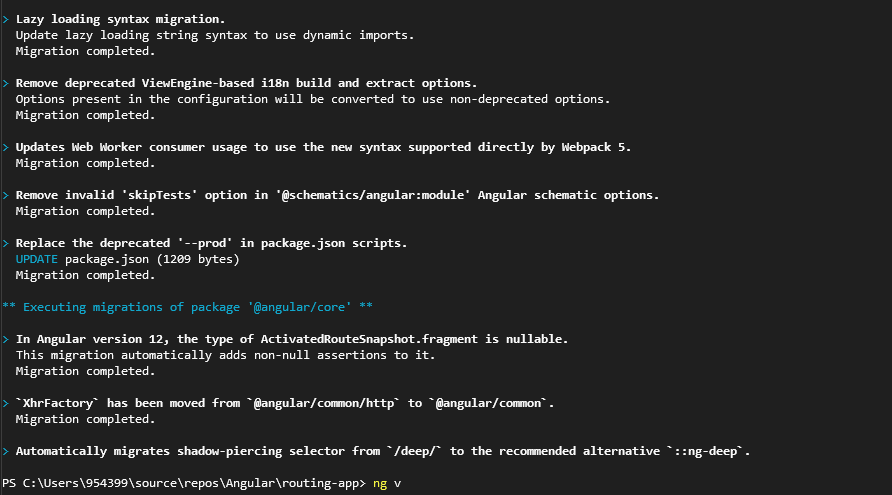This screenshot has height=495, width=892.
Task: Click the arrow before "Remove invalid 'skipTests'"
Action: tap(6, 195)
